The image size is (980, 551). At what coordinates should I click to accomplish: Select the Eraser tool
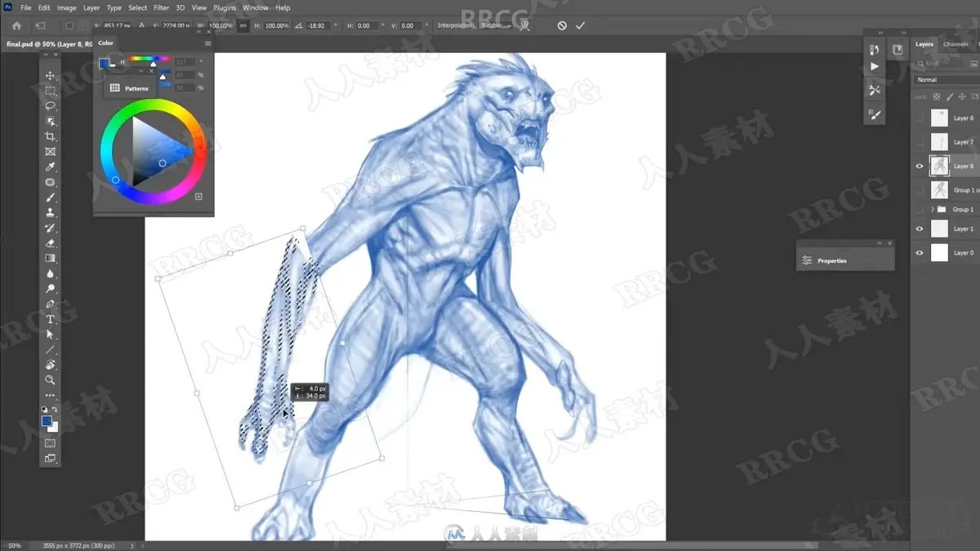coord(50,243)
